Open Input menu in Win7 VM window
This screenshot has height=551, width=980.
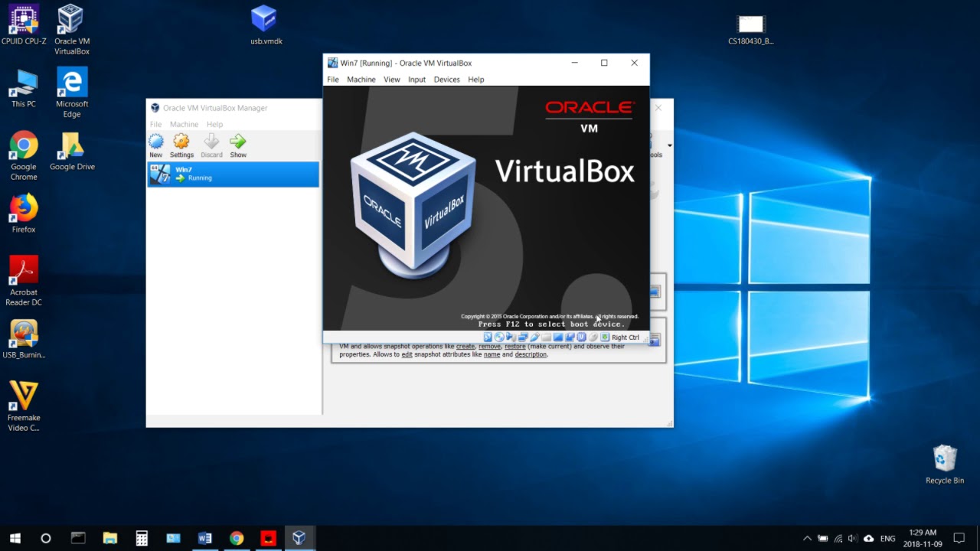pyautogui.click(x=416, y=80)
